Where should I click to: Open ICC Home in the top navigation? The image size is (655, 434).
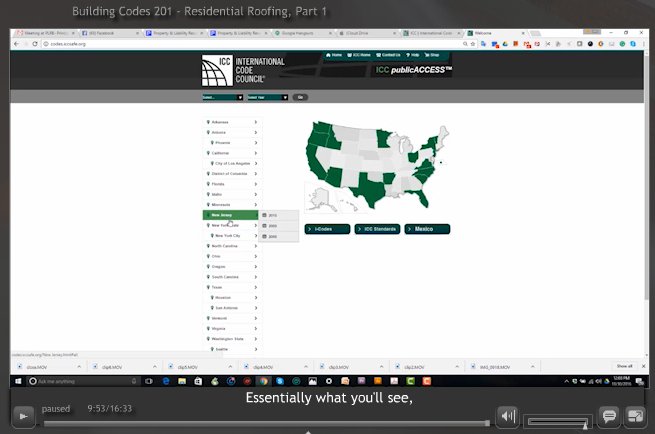point(359,55)
